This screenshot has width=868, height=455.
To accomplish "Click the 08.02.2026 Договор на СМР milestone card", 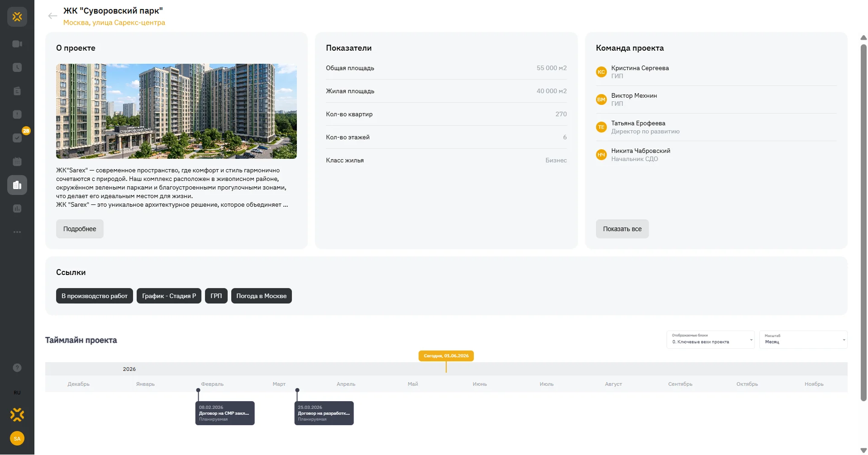I will (225, 413).
